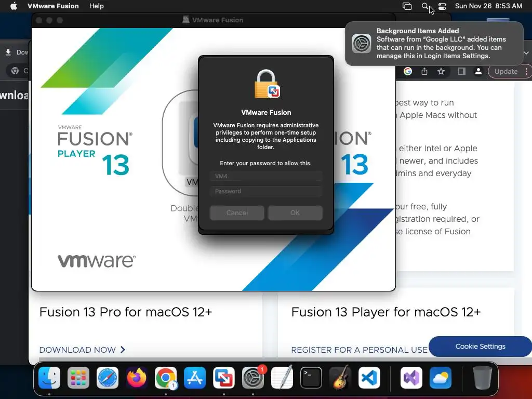Click the download icon in Chrome tab
The image size is (532, 399).
pos(8,52)
